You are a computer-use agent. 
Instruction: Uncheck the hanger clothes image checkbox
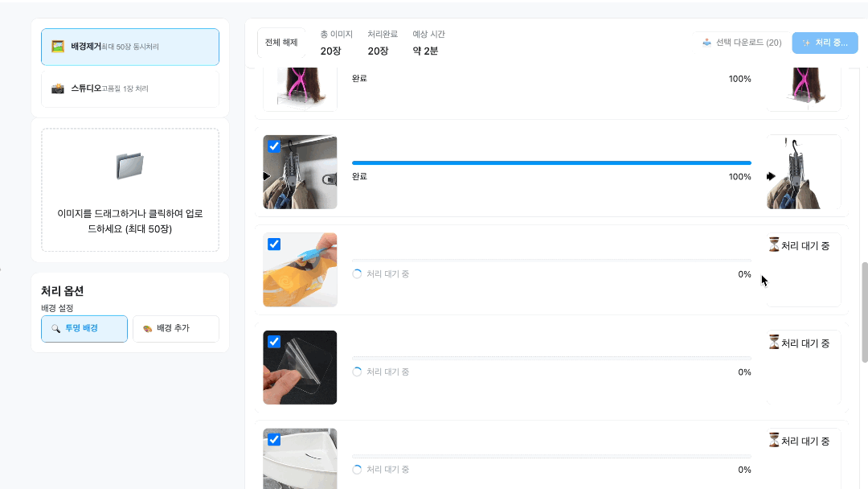(x=274, y=146)
